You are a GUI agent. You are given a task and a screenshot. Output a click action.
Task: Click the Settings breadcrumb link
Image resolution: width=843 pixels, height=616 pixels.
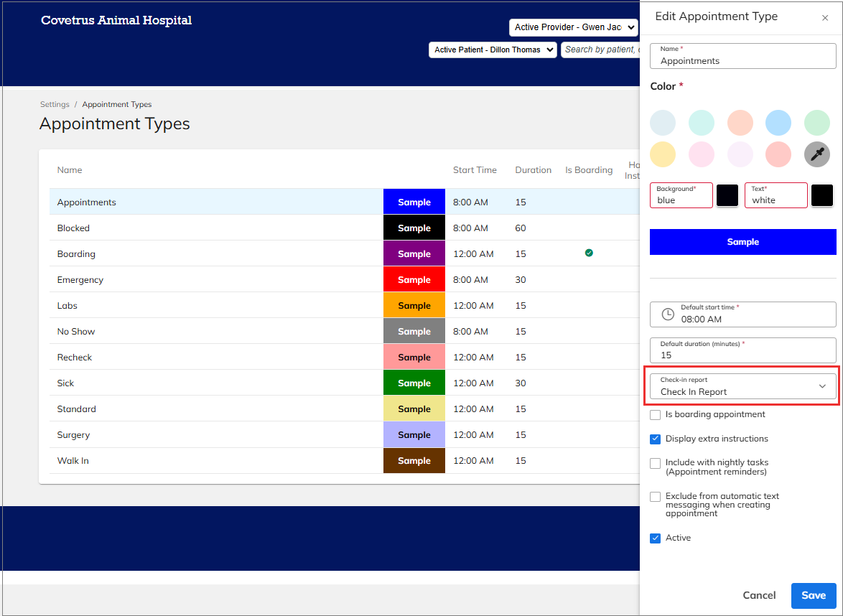pyautogui.click(x=55, y=104)
